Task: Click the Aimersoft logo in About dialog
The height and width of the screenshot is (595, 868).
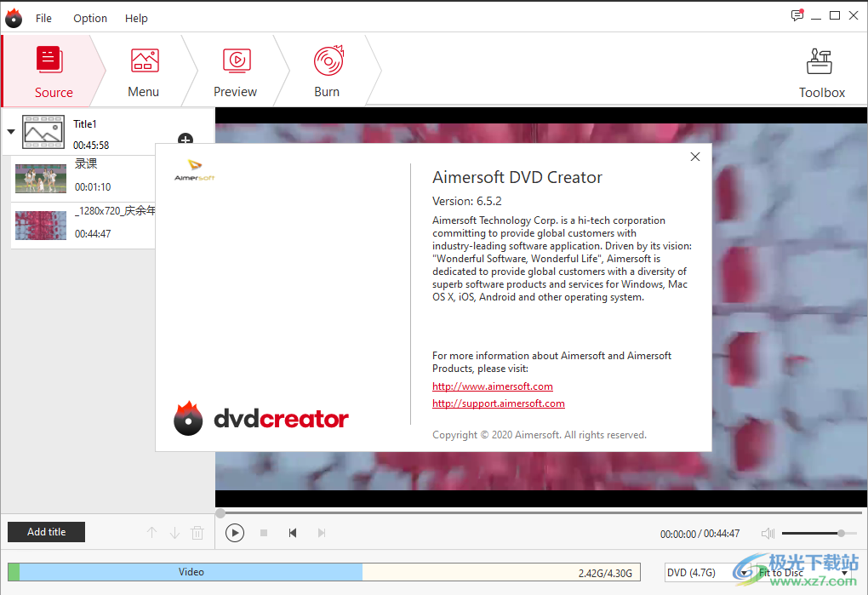Action: [x=194, y=170]
